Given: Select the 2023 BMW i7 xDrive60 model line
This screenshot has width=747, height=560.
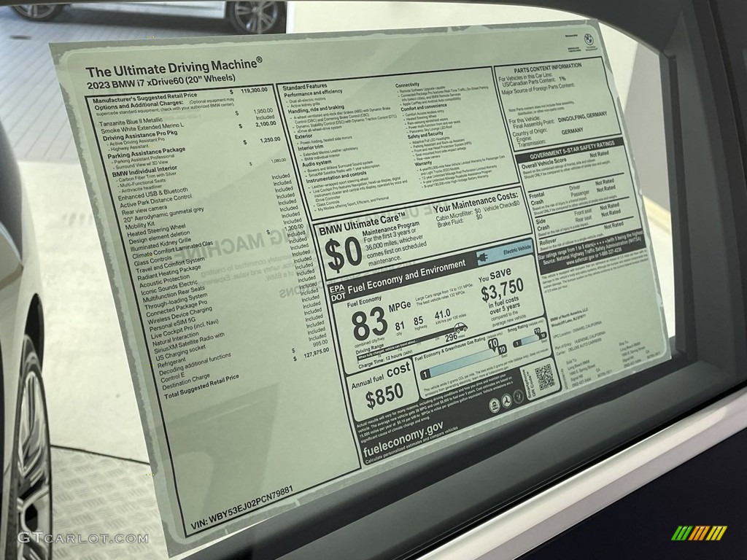Looking at the screenshot, I should click(x=161, y=82).
